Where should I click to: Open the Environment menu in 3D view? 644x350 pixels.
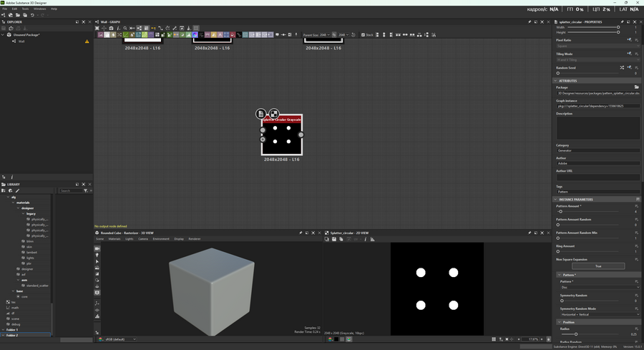coord(161,239)
